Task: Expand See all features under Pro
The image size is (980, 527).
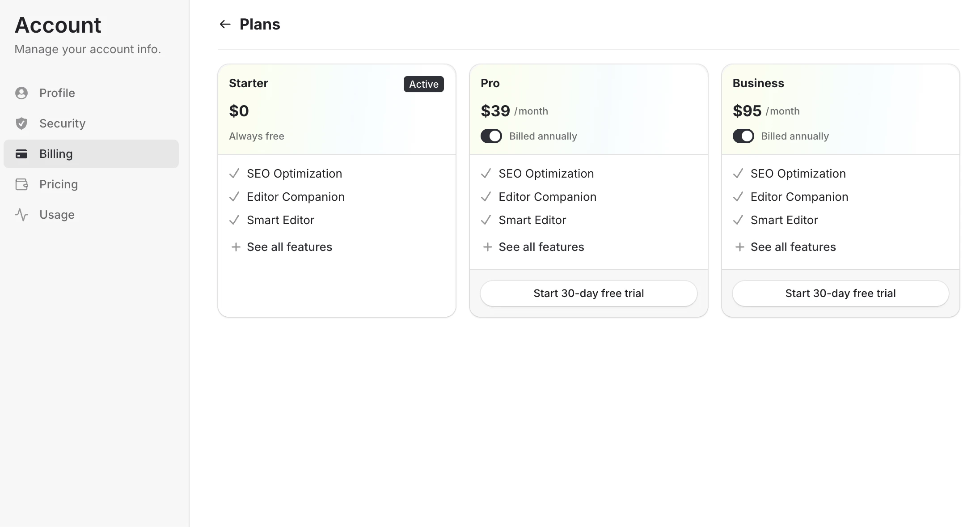Action: pyautogui.click(x=541, y=247)
